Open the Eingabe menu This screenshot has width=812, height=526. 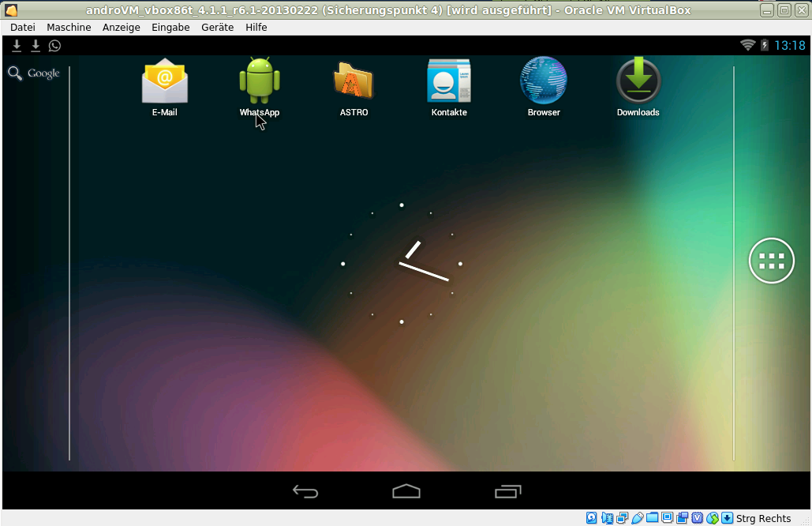pyautogui.click(x=170, y=27)
